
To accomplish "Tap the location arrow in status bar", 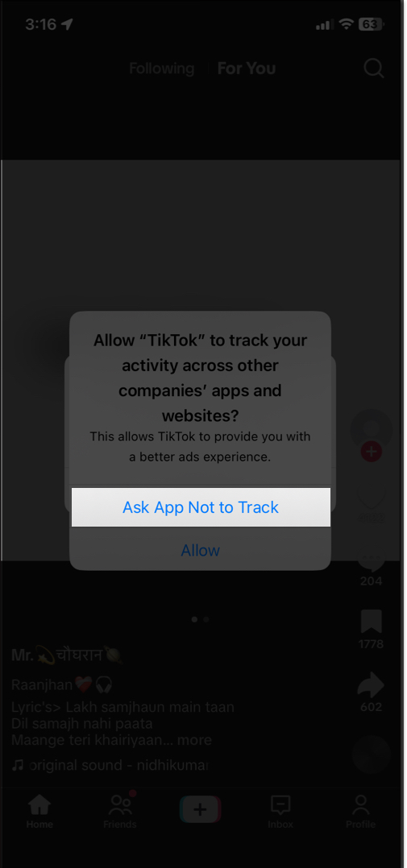I will 68,24.
